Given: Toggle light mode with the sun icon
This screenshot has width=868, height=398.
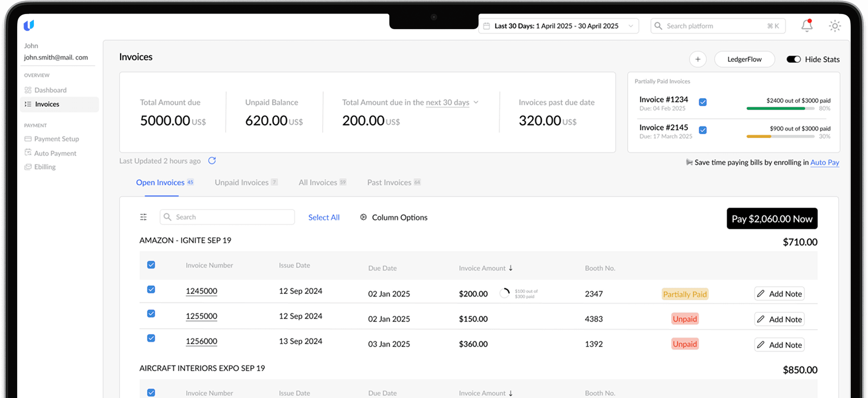Looking at the screenshot, I should [x=835, y=26].
